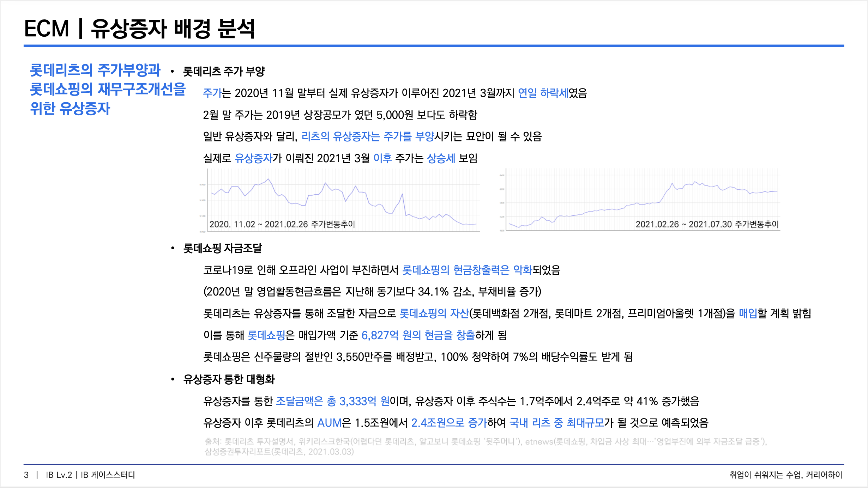Viewport: 868px width, 488px height.
Task: Click the page number '3' in the footer
Action: pyautogui.click(x=26, y=475)
